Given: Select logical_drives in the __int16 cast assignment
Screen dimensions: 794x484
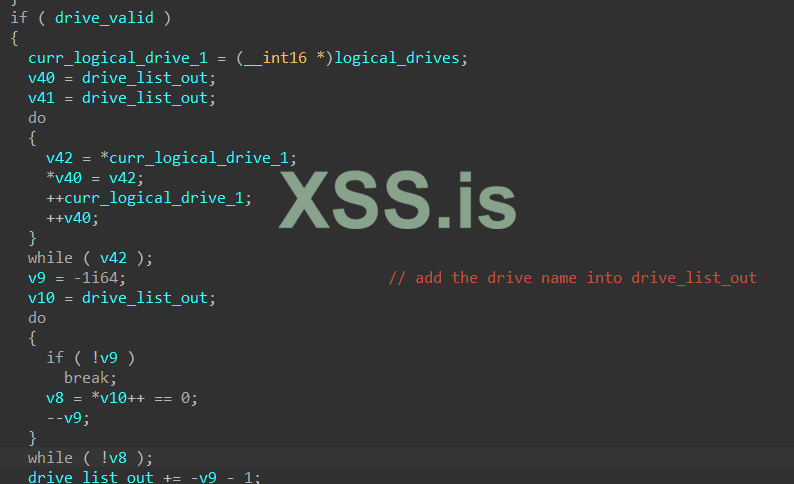Looking at the screenshot, I should pos(396,58).
